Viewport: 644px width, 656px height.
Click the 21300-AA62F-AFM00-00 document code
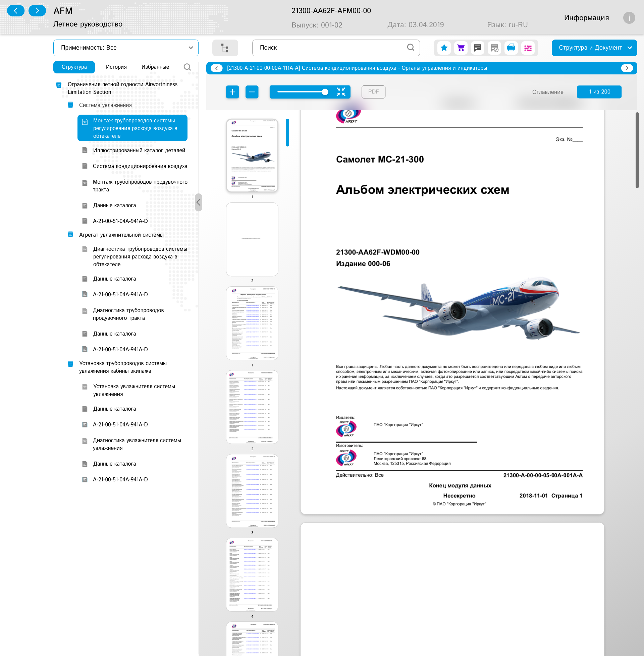point(331,10)
